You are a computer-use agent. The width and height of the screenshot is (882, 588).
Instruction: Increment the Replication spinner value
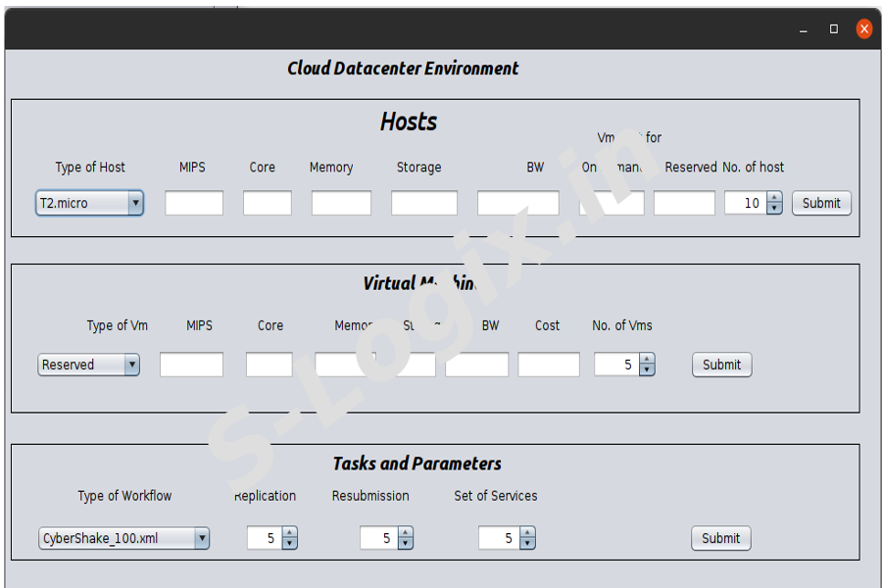(x=289, y=533)
